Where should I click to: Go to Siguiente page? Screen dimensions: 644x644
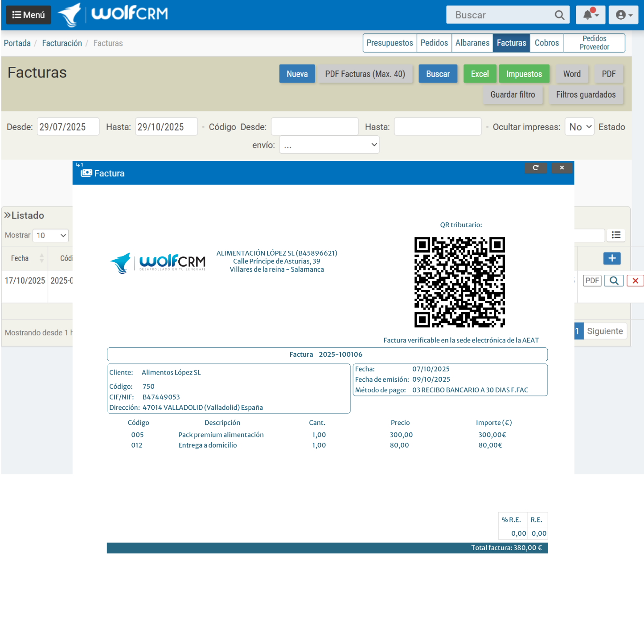pyautogui.click(x=605, y=331)
